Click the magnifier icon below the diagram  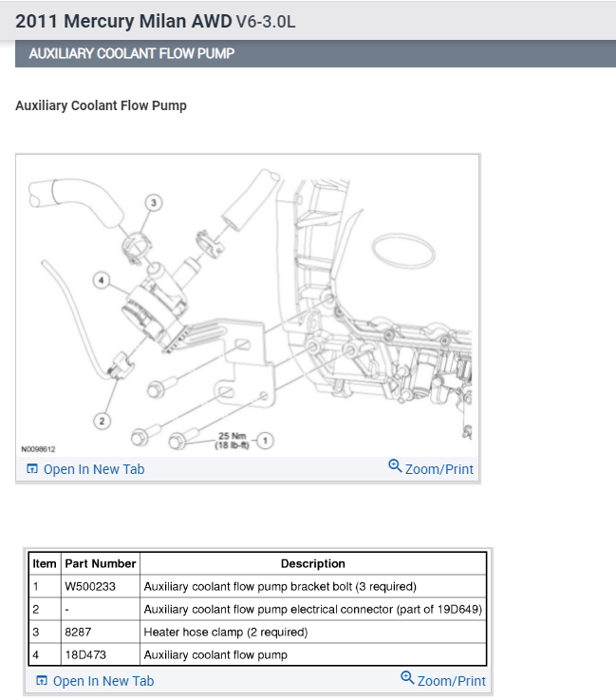(x=395, y=466)
